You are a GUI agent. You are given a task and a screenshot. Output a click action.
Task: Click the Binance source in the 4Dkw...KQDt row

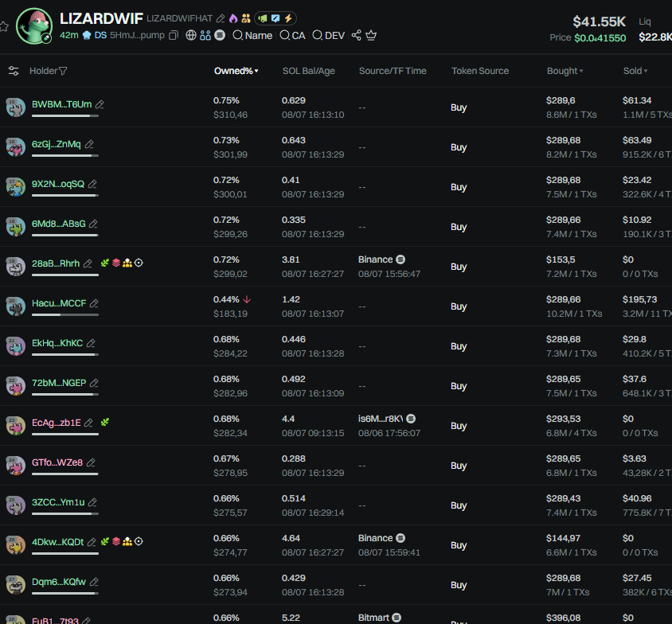[x=381, y=538]
